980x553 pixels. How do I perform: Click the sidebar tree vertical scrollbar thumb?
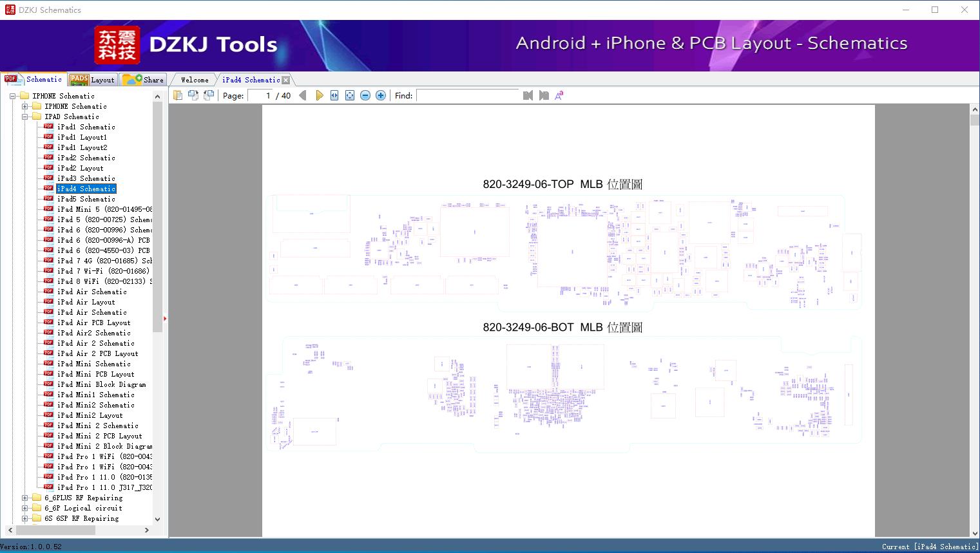click(157, 216)
